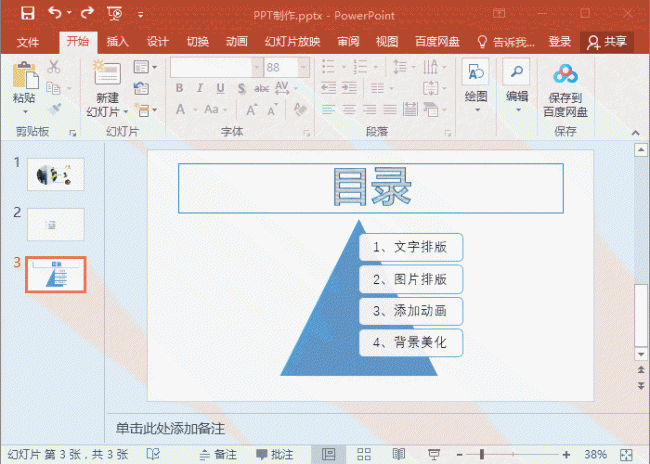Open the 切换 tab
This screenshot has height=464, width=650.
pyautogui.click(x=197, y=41)
